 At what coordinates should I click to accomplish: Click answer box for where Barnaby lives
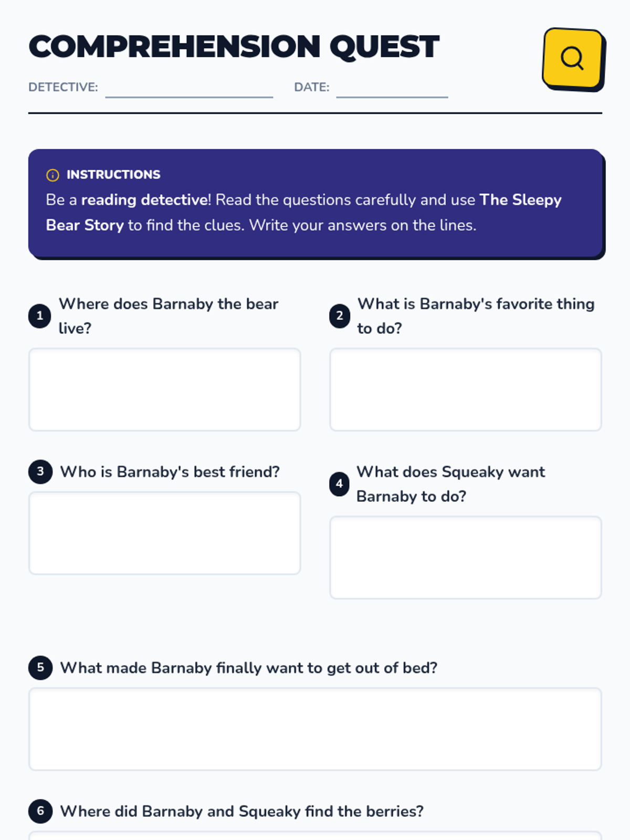(165, 390)
